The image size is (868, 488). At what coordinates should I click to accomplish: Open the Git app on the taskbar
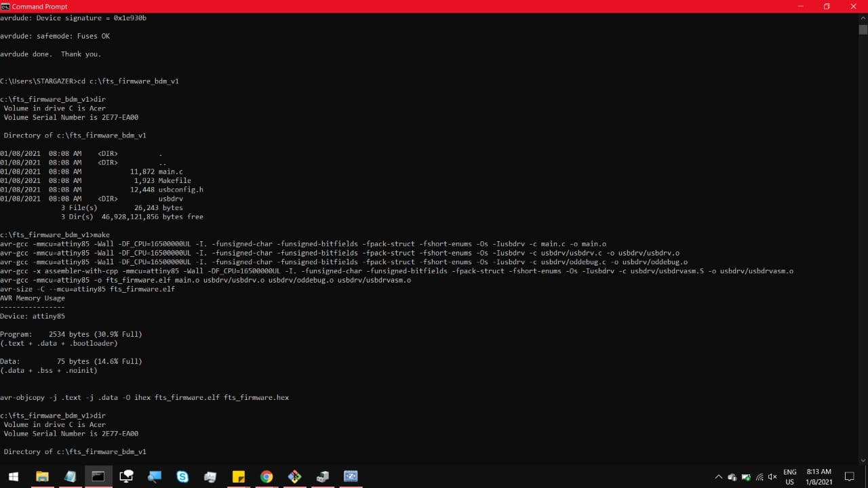(294, 476)
